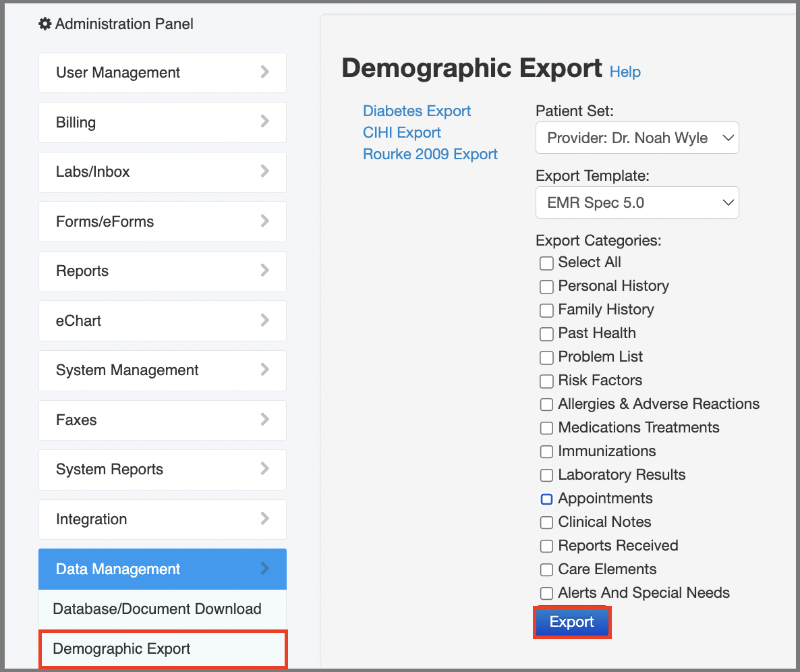
Task: Click the Faxes chevron icon
Action: (x=266, y=420)
